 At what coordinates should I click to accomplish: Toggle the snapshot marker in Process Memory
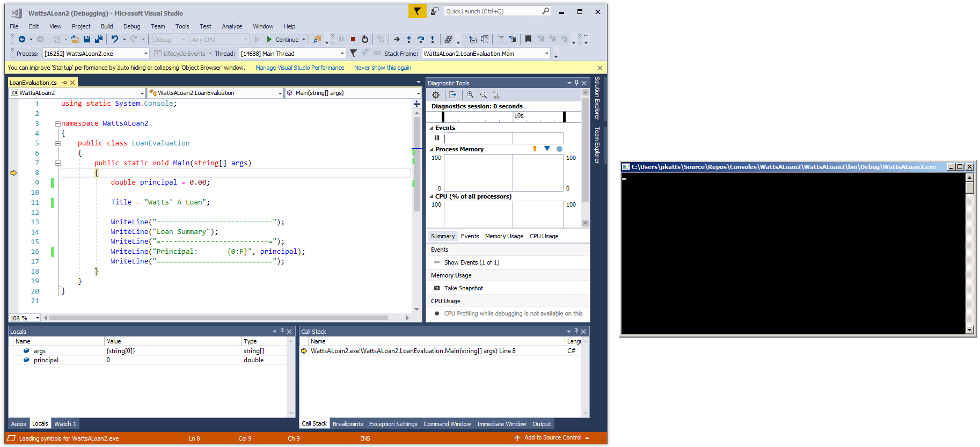pos(547,149)
